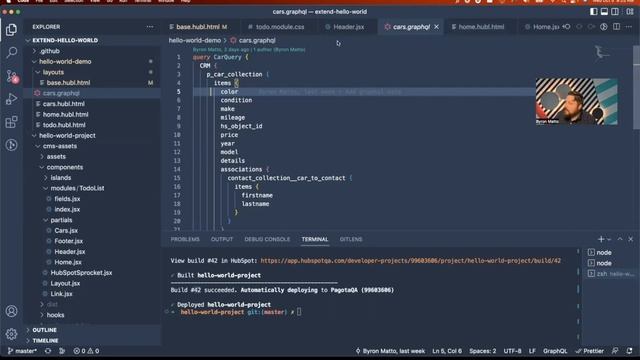Open the launch profile dropdown beside plus
This screenshot has height=360, width=640.
(x=609, y=240)
